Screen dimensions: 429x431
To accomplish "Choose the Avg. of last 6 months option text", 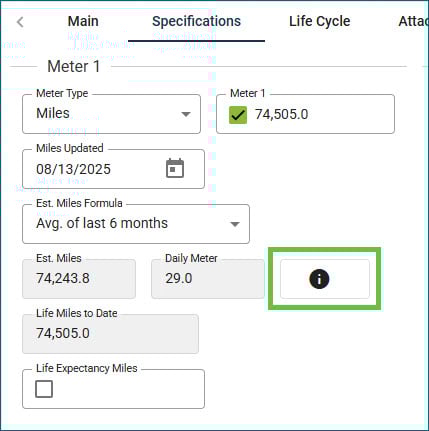I will point(102,223).
